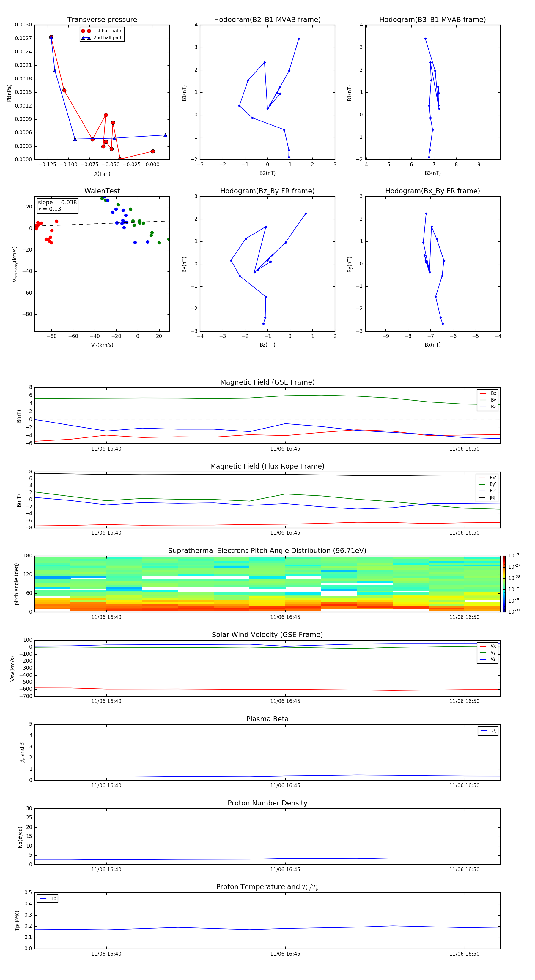Click the 'Magnetic Field (Flux Rope Frame)' title
The height and width of the screenshot is (980, 535).
267,467
